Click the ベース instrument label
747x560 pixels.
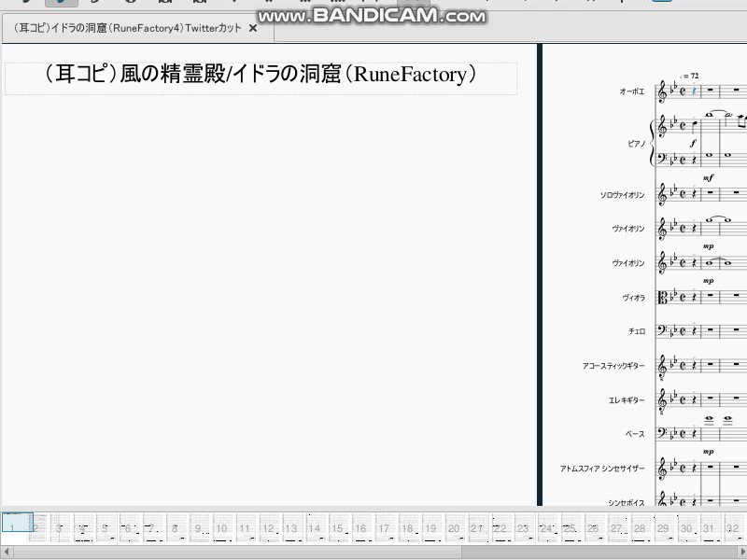pos(635,434)
